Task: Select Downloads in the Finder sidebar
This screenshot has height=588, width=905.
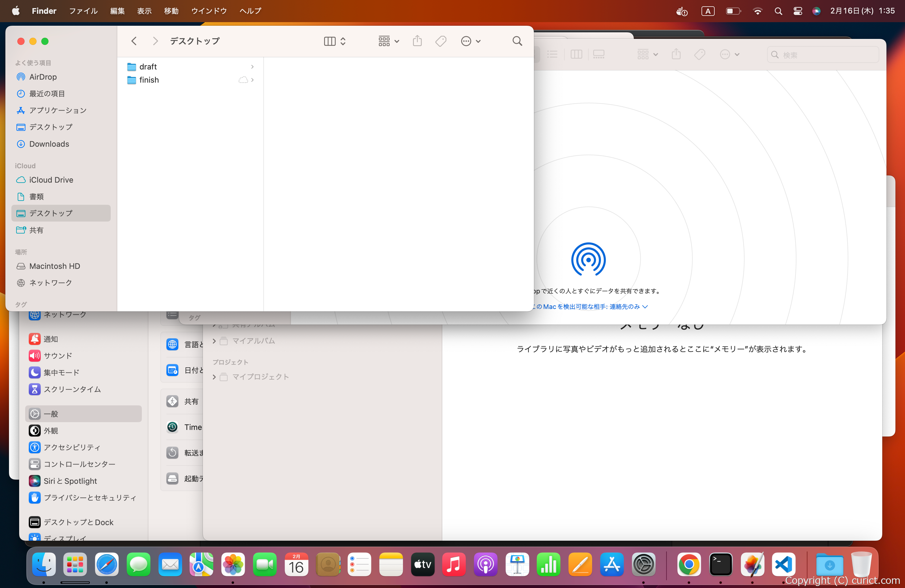Action: 49,144
